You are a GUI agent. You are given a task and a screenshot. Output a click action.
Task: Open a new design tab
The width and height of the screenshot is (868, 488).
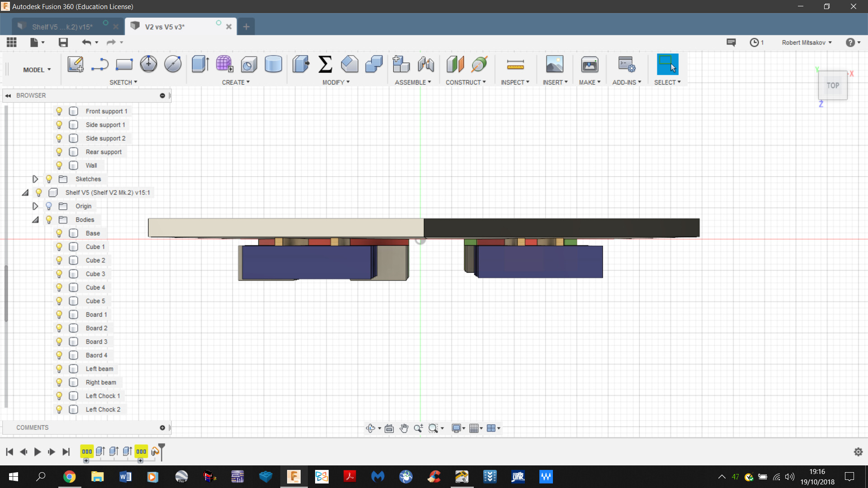tap(246, 27)
